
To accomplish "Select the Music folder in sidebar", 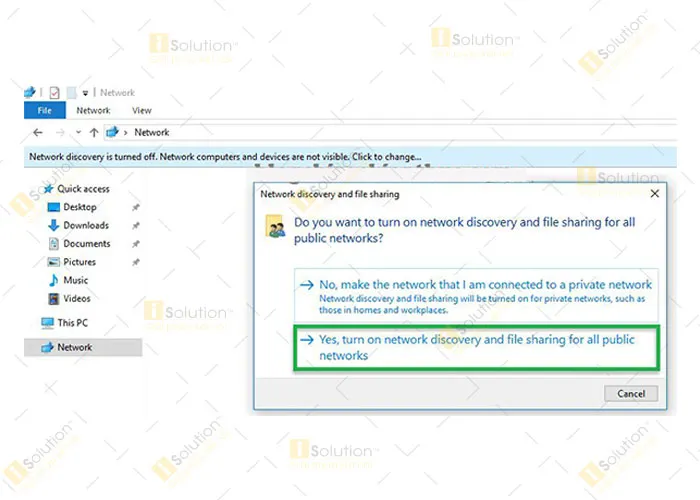I will tap(75, 280).
